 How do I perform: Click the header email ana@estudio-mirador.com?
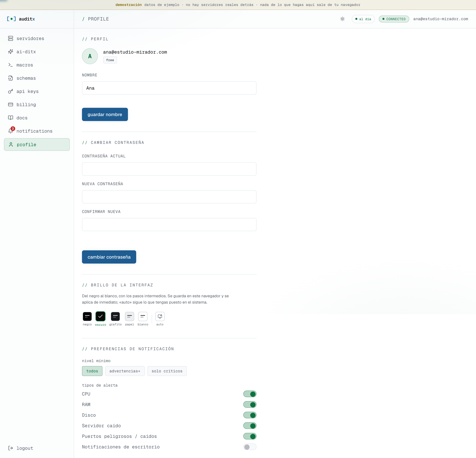pos(440,19)
